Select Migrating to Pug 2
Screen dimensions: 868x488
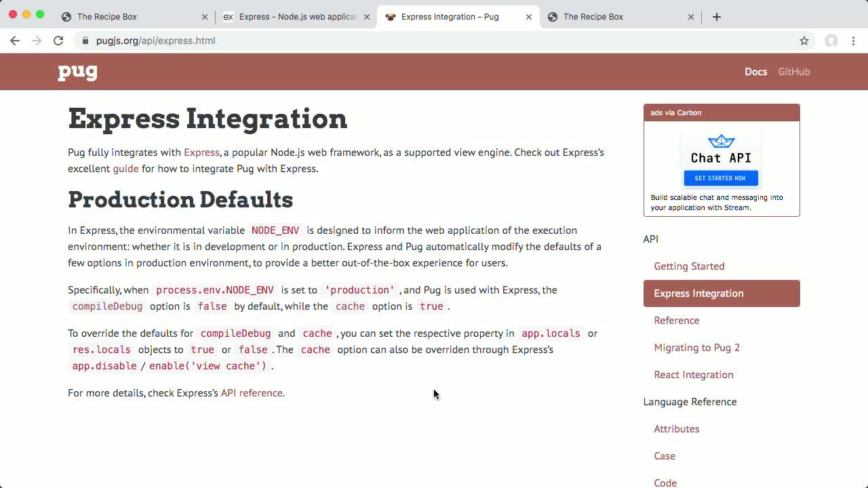[x=697, y=347]
